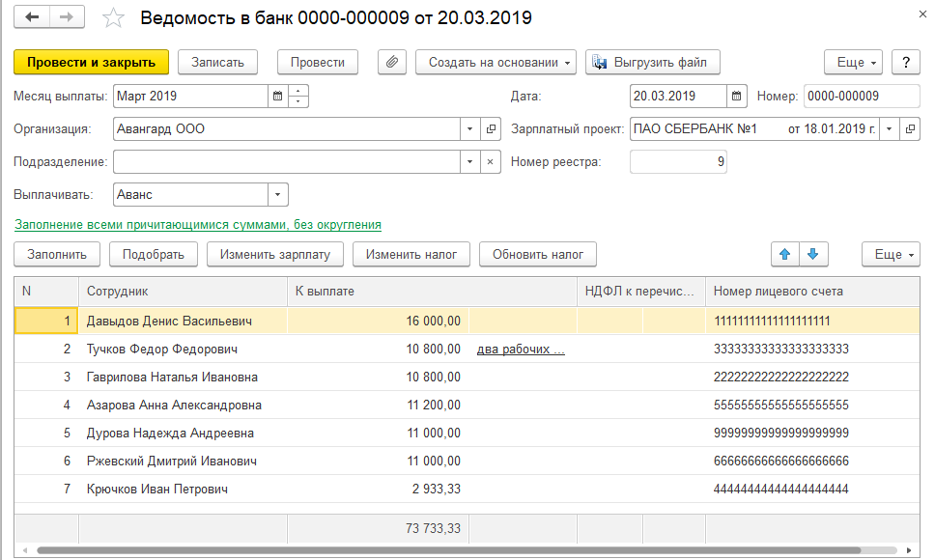Viewport: 935px width, 560px height.
Task: Open calendar picker for Дата field
Action: [737, 97]
